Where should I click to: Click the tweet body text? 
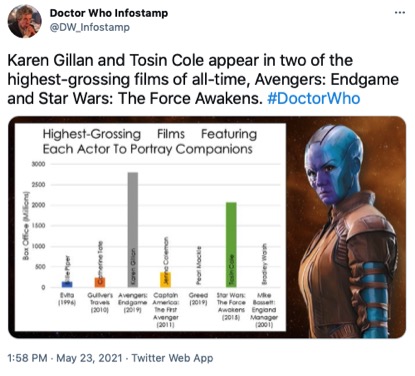point(203,80)
